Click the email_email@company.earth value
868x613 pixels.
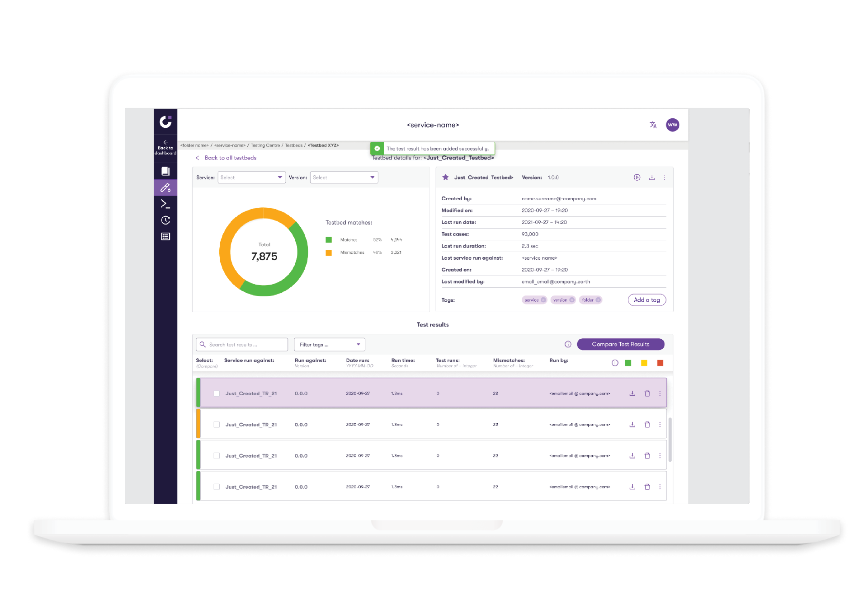pos(556,282)
